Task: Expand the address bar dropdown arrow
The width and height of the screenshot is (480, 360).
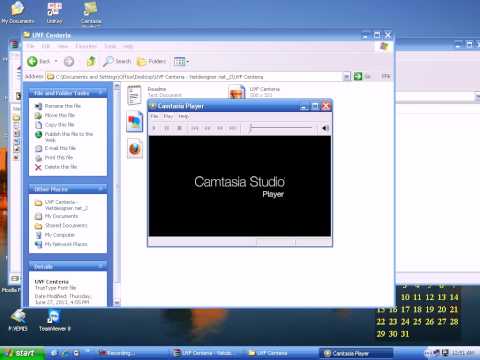Action: 347,77
